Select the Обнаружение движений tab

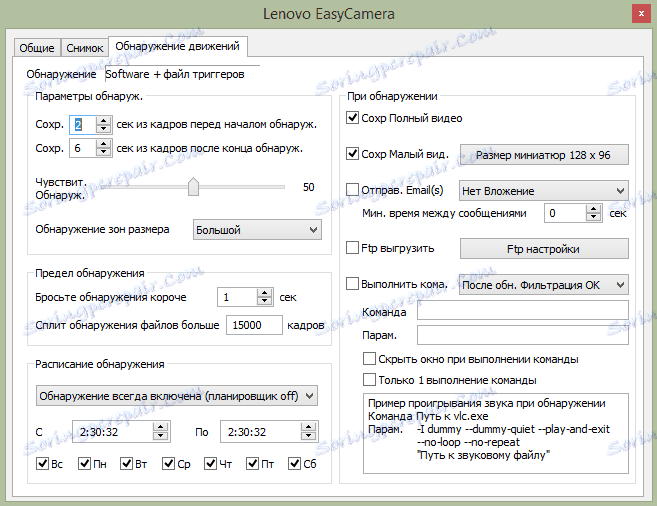pos(178,46)
